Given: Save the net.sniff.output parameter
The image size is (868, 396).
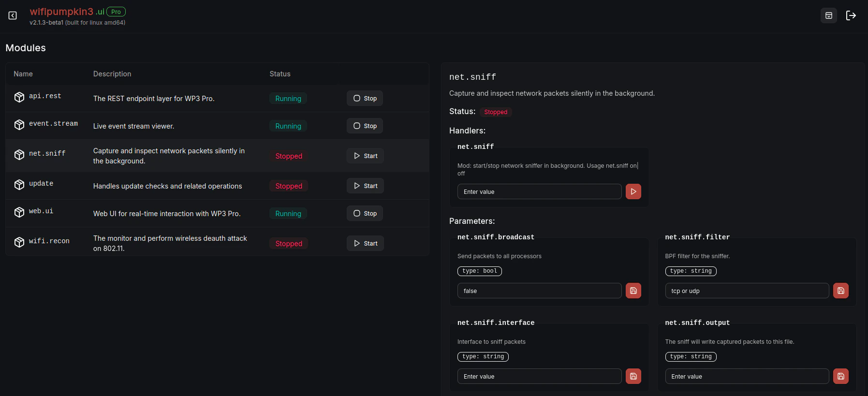Looking at the screenshot, I should 841,376.
